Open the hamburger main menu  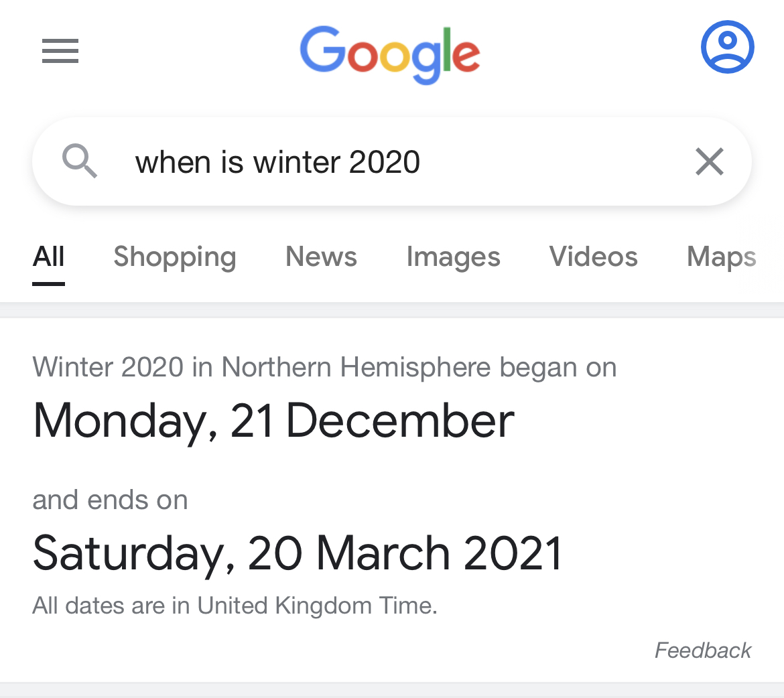tap(60, 51)
